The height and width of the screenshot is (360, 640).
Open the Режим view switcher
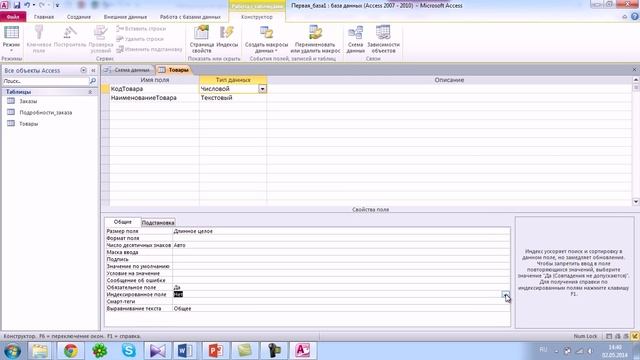pyautogui.click(x=11, y=39)
